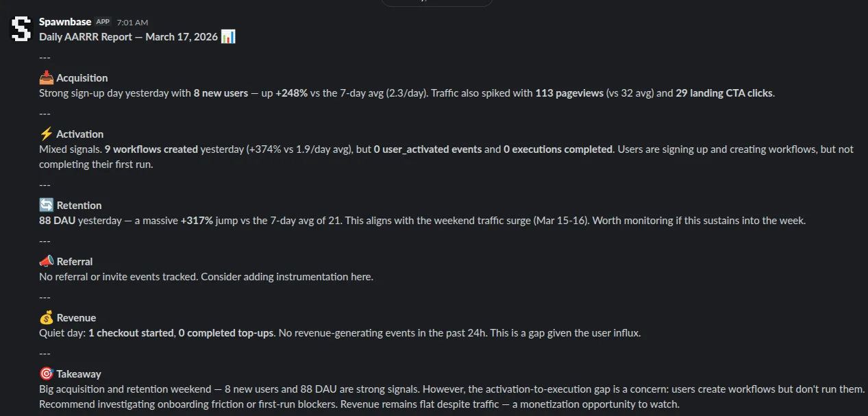Click the target emoji beside Takeaway

(47, 374)
